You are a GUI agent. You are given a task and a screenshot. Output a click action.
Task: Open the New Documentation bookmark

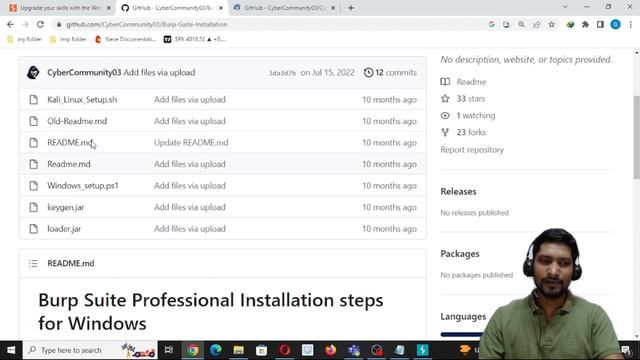(125, 39)
